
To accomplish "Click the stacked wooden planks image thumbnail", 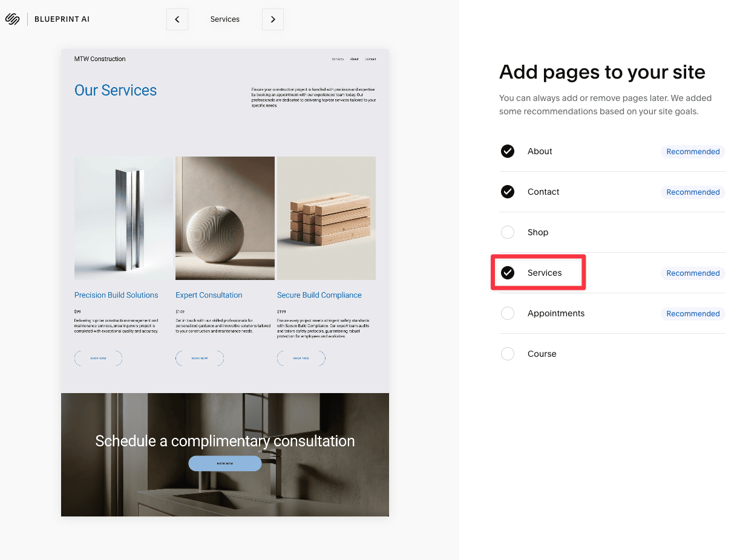I will click(326, 218).
